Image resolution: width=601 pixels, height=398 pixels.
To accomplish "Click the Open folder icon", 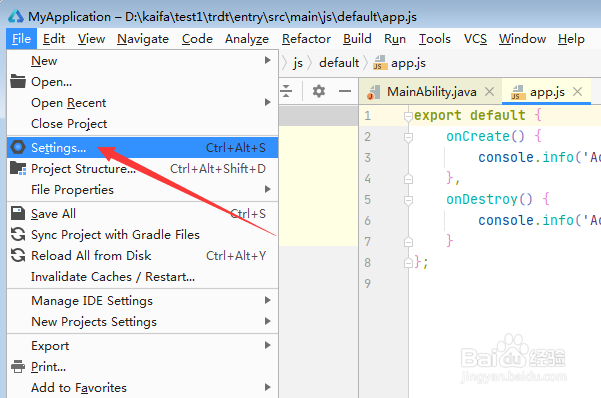I will (18, 81).
